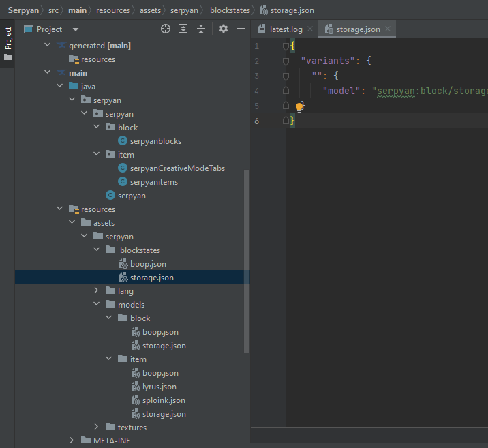This screenshot has width=488, height=448.
Task: Click Serpyan in the breadcrumb path
Action: (x=23, y=10)
